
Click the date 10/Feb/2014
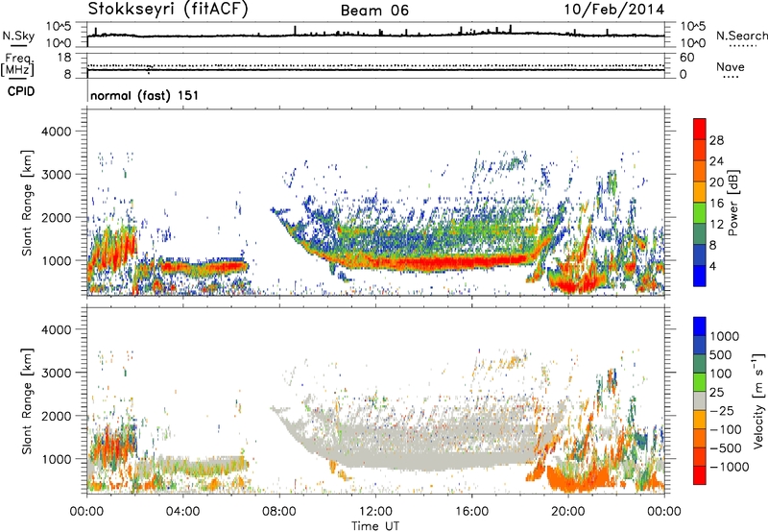613,10
